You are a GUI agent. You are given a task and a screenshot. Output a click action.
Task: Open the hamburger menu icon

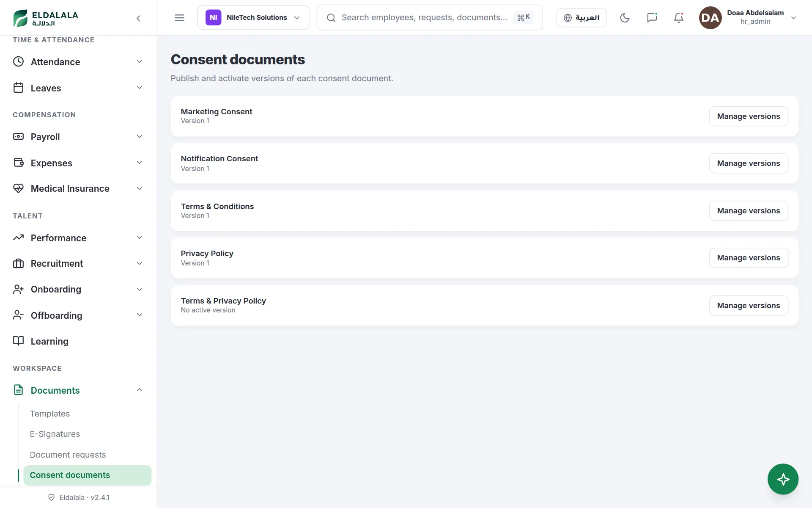(x=179, y=18)
